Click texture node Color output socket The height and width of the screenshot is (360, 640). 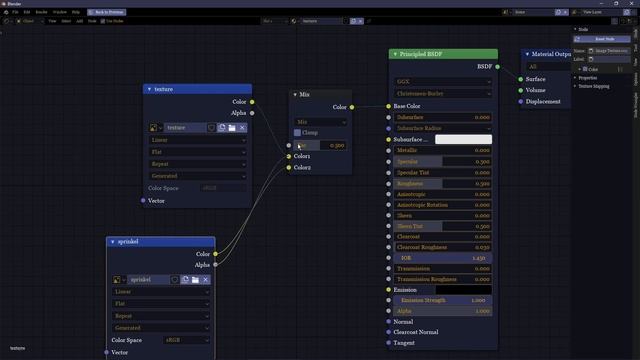252,102
